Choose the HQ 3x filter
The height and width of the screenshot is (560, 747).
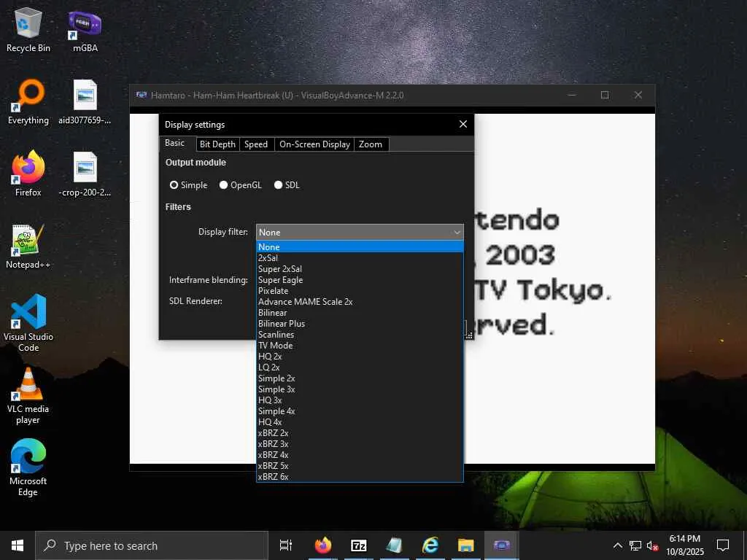point(360,400)
